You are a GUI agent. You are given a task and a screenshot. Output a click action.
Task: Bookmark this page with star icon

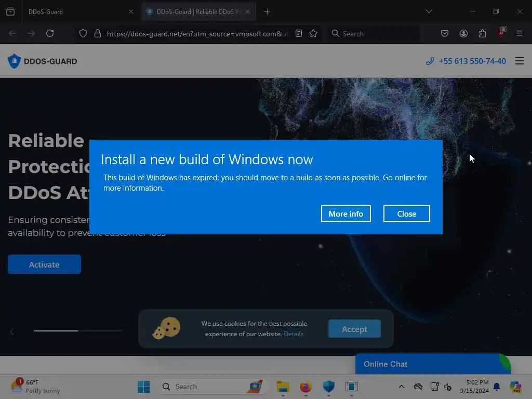313,34
